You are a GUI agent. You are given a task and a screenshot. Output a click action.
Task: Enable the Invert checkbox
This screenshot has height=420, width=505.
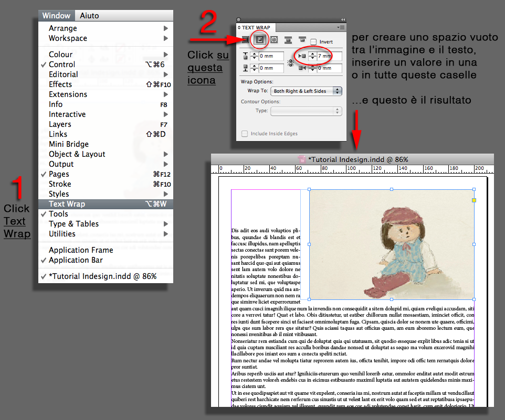click(314, 42)
